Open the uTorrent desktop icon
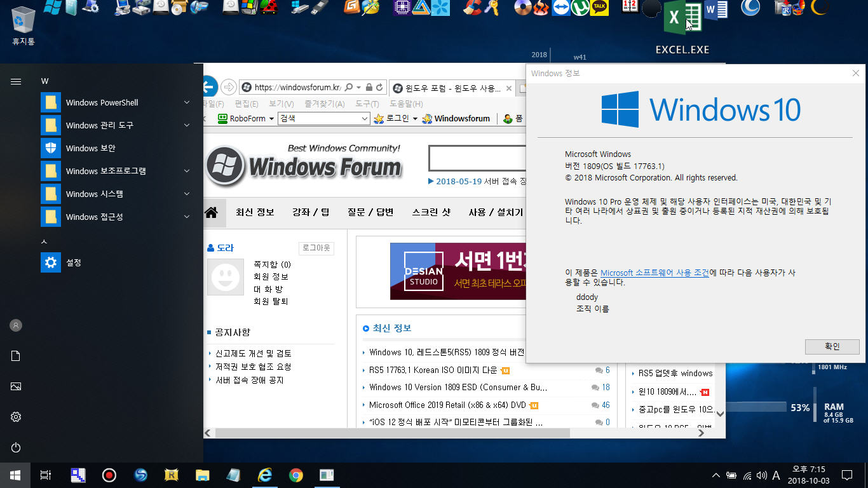 pyautogui.click(x=580, y=7)
